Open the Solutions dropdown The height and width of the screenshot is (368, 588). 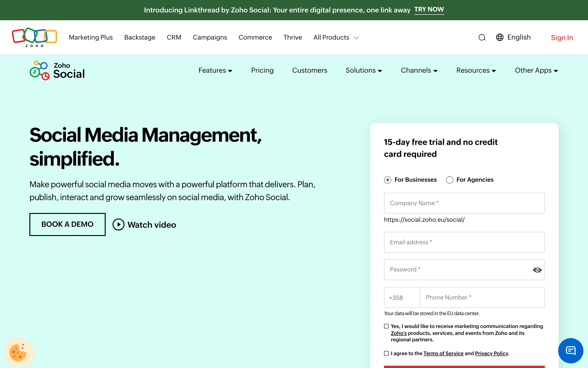click(x=364, y=70)
